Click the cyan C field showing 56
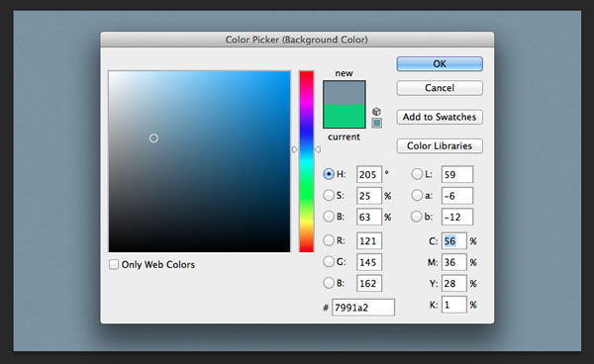This screenshot has height=364, width=594. click(x=453, y=240)
